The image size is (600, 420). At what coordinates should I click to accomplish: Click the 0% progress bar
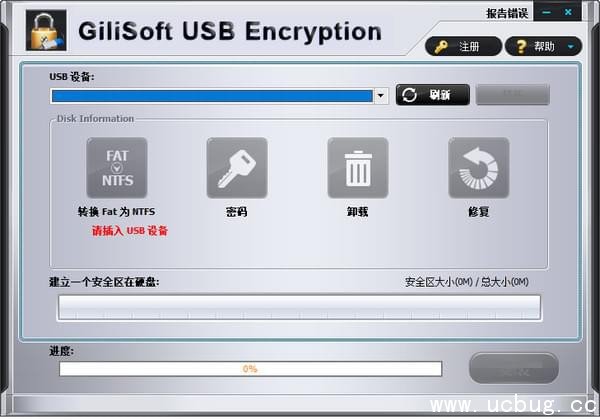251,369
